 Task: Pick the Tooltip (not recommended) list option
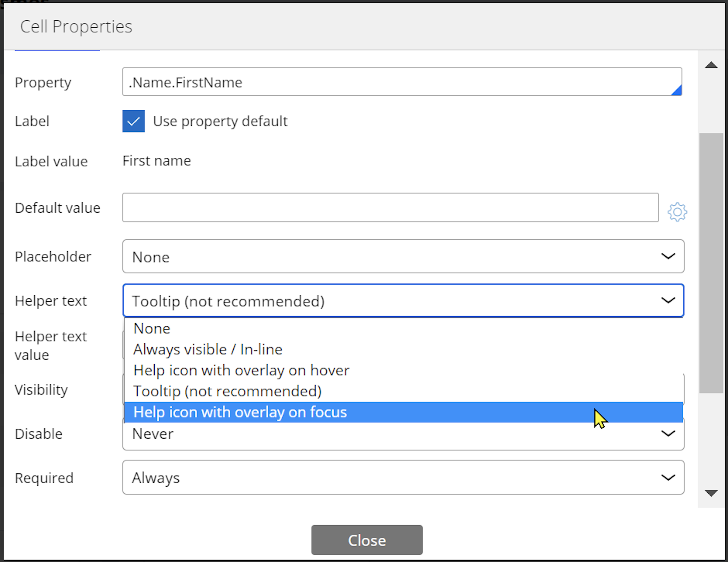click(x=403, y=391)
